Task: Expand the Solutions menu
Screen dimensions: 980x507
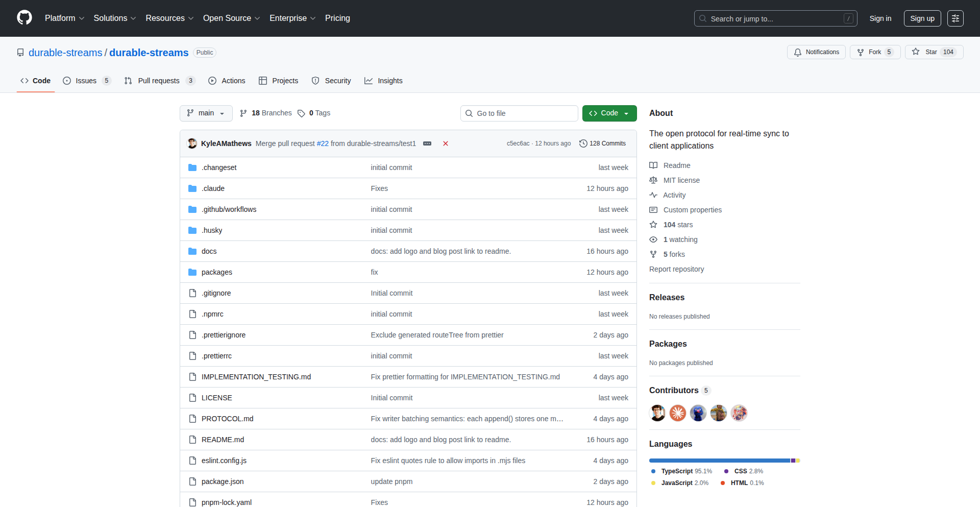Action: 115,18
